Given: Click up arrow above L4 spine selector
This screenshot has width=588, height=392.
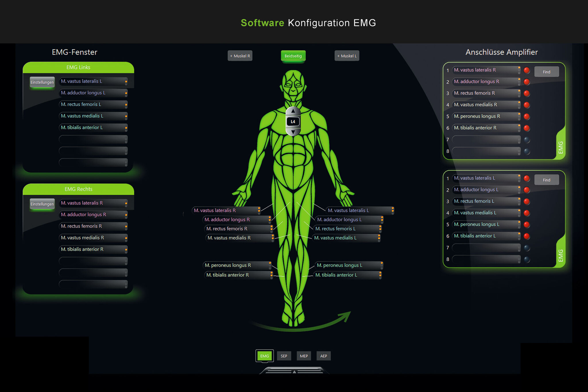Looking at the screenshot, I should pyautogui.click(x=293, y=111).
